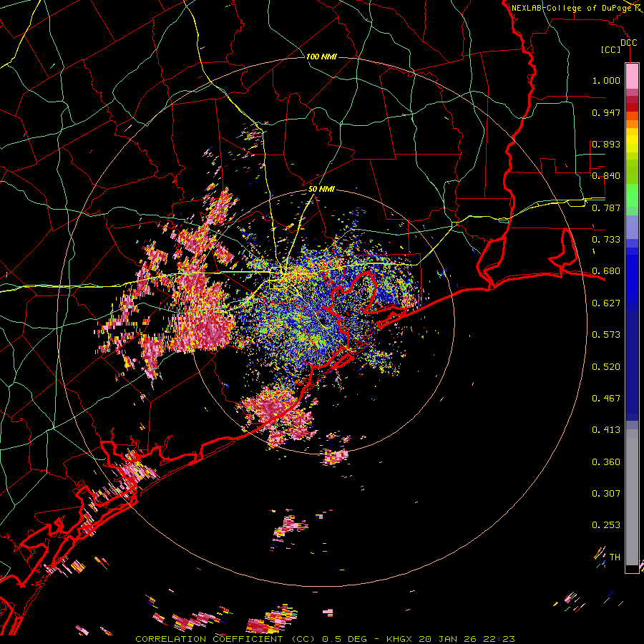644x644 pixels.
Task: Click the 0.520 value on the color scale
Action: pos(606,367)
